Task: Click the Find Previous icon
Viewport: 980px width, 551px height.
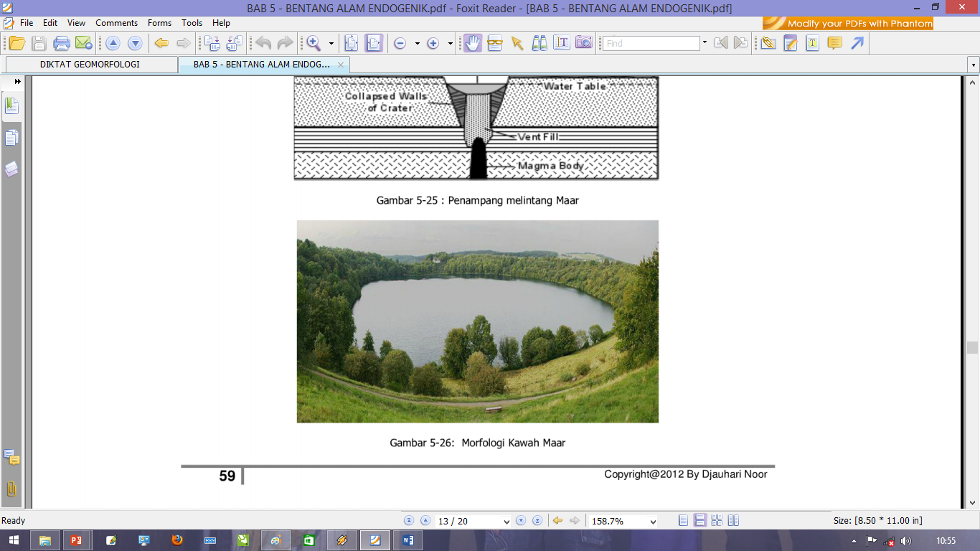Action: tap(721, 43)
